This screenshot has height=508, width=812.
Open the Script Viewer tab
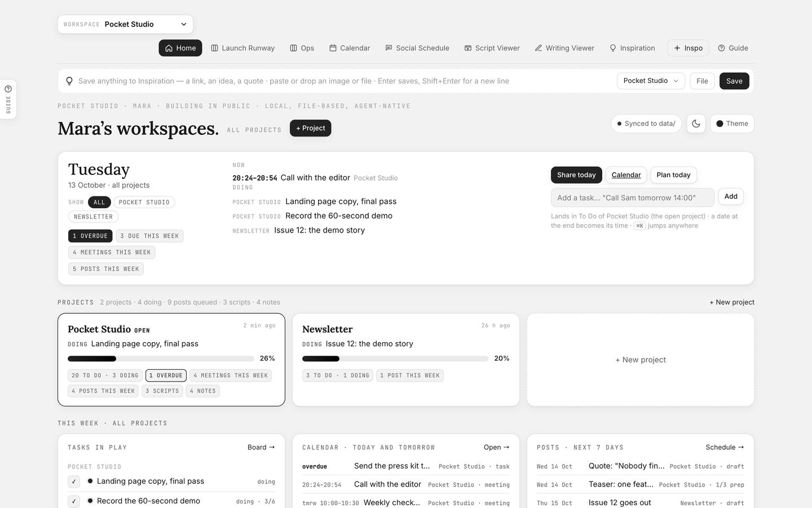point(492,48)
